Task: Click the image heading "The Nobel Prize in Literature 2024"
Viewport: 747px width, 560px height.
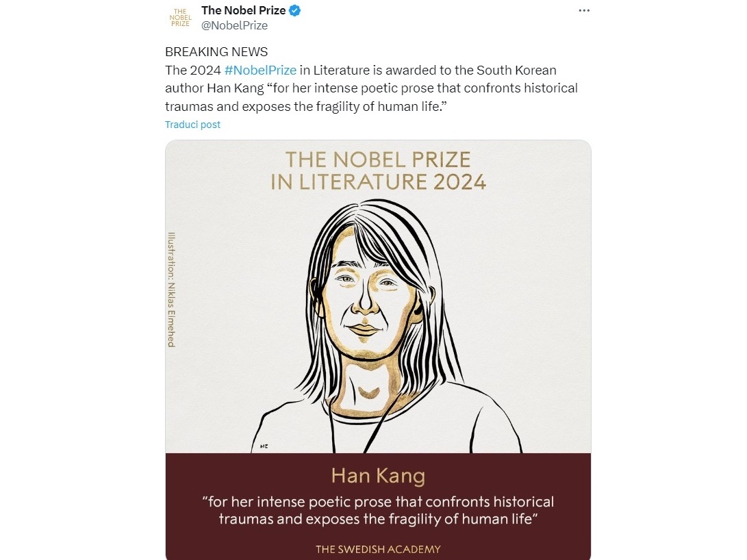Action: tap(378, 170)
